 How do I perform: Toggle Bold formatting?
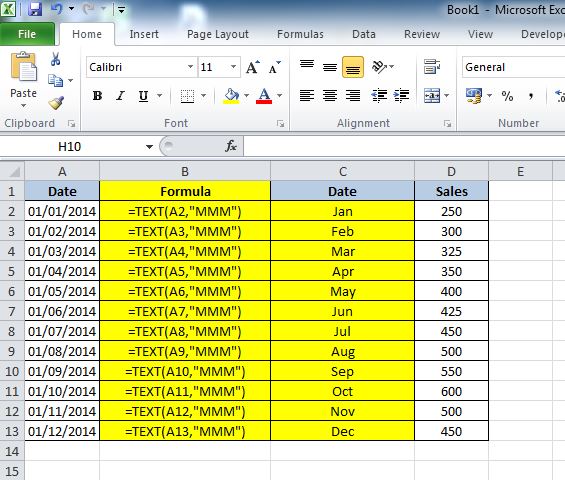tap(97, 96)
